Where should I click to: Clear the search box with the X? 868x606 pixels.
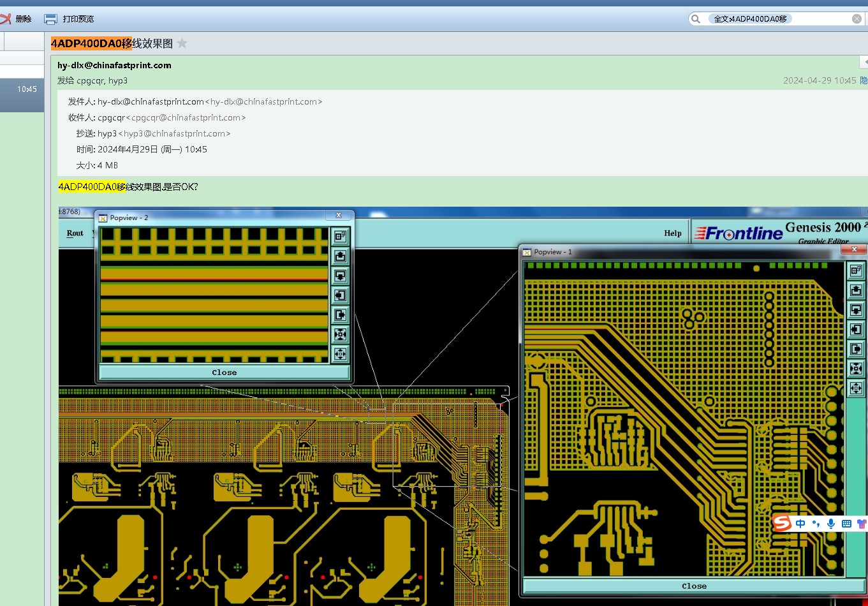[x=857, y=18]
